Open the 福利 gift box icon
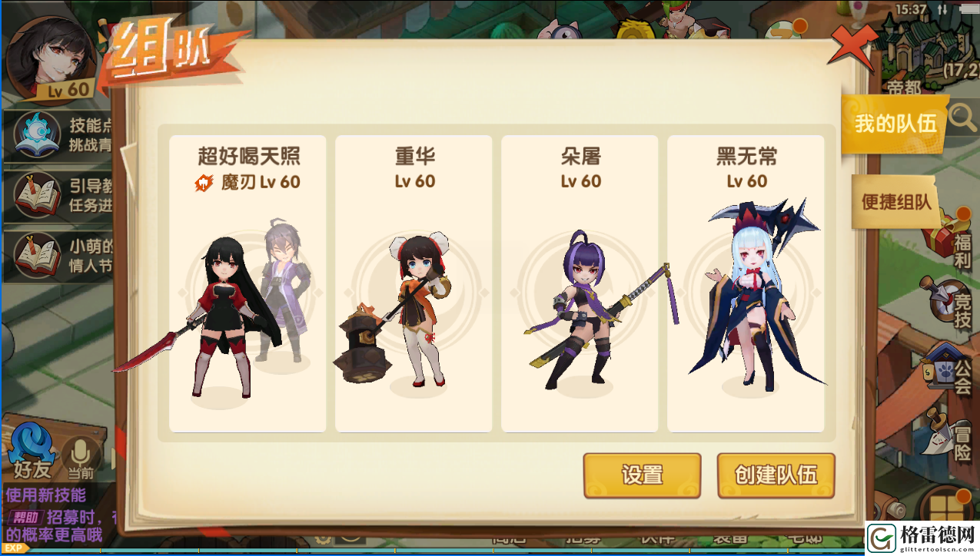Screen dimensions: 980x556 (x=951, y=237)
